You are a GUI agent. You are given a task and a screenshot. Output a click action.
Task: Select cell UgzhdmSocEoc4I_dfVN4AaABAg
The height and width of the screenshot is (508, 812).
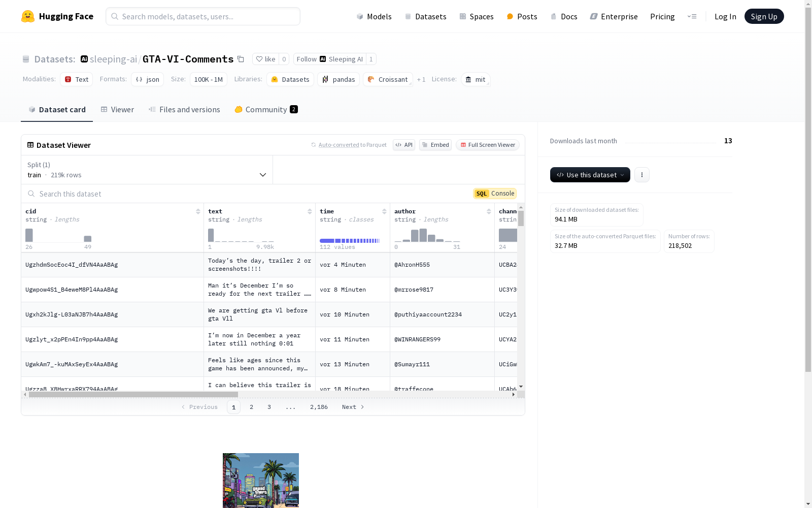(x=112, y=265)
